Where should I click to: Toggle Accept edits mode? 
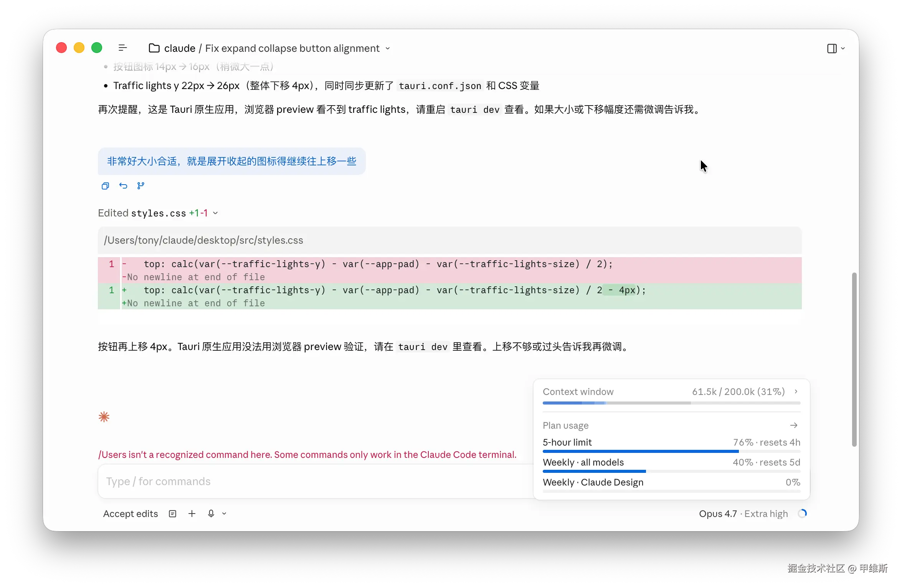[x=131, y=514]
